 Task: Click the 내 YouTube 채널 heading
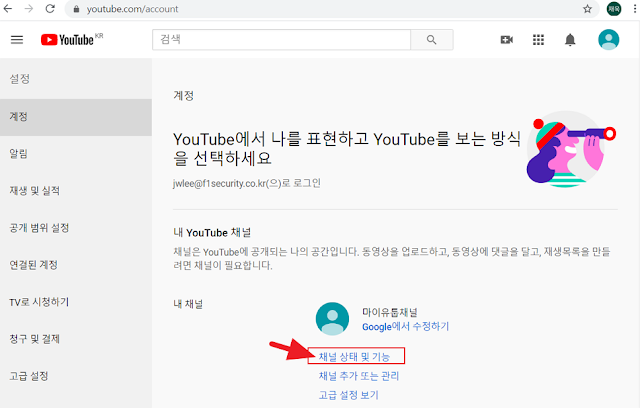pyautogui.click(x=212, y=233)
